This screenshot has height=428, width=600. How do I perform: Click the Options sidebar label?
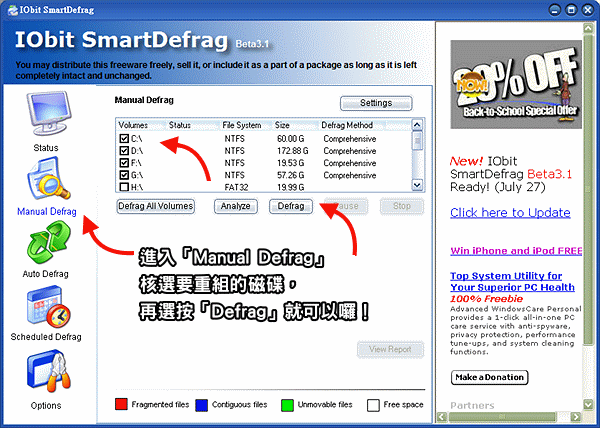[46, 405]
